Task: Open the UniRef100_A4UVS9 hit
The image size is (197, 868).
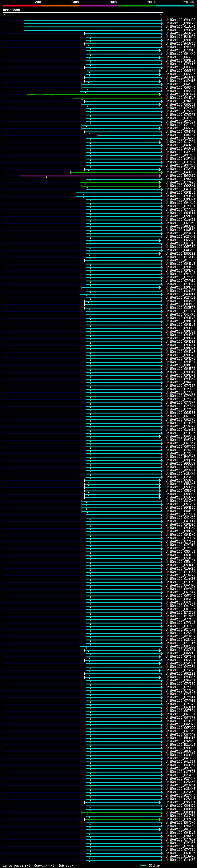Action: click(x=180, y=33)
